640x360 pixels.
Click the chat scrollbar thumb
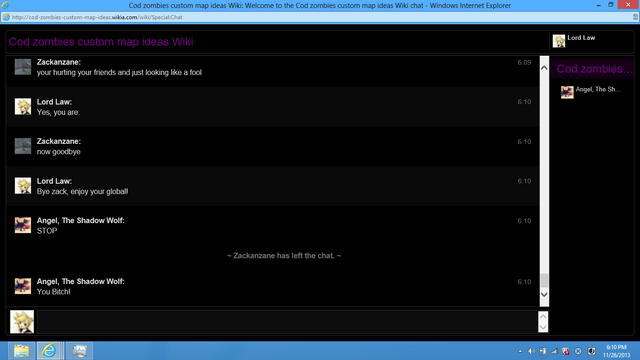pyautogui.click(x=544, y=280)
